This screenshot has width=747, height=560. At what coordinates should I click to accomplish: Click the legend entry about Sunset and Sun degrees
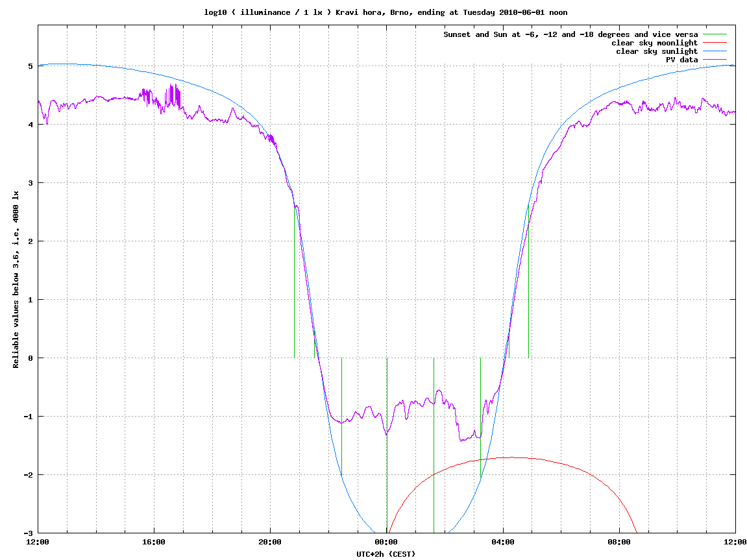click(x=570, y=34)
